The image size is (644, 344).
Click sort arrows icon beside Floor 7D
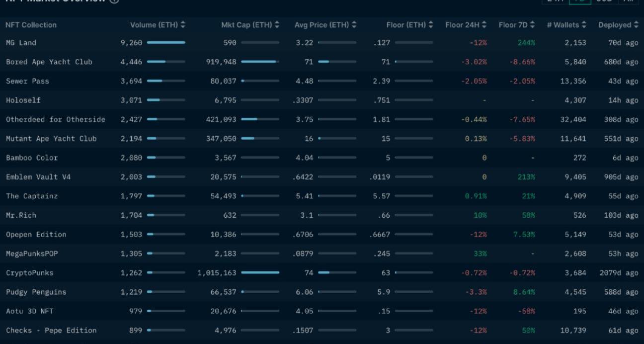tap(532, 25)
